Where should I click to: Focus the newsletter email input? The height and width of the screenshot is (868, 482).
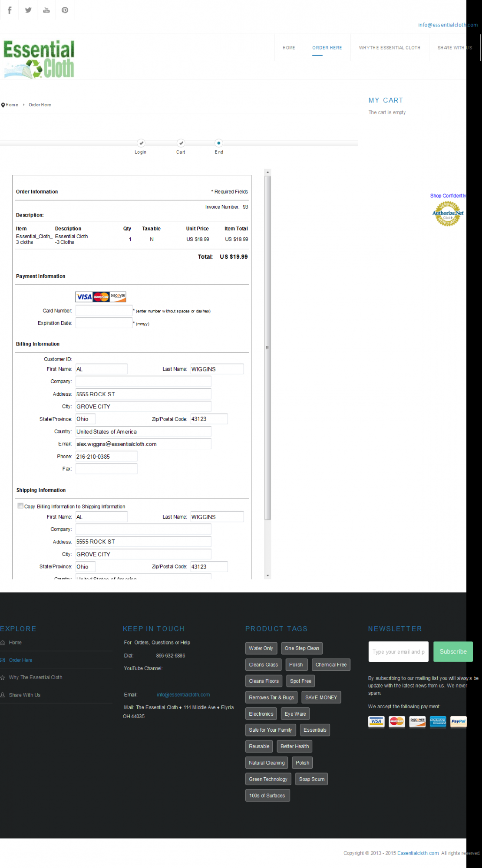[398, 651]
